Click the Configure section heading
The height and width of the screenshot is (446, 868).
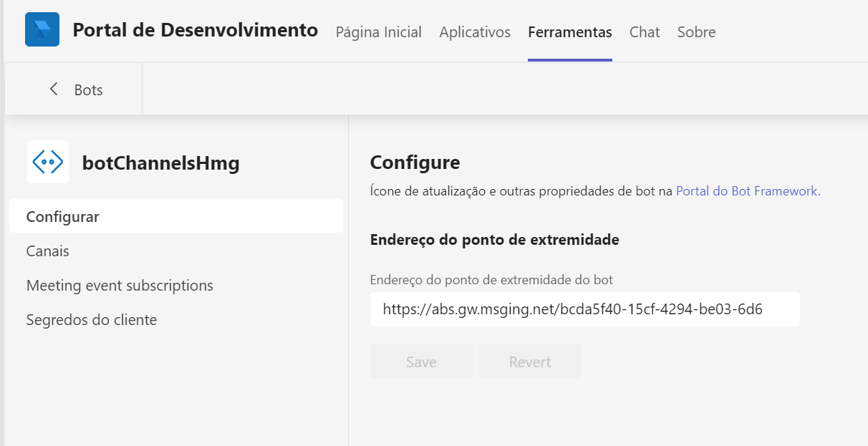(x=415, y=163)
